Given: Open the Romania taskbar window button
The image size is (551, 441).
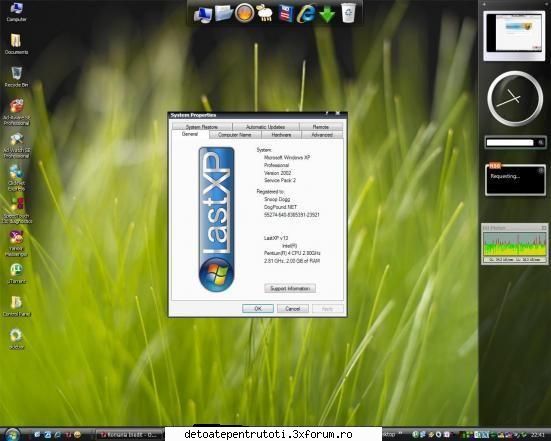Looking at the screenshot, I should (129, 435).
